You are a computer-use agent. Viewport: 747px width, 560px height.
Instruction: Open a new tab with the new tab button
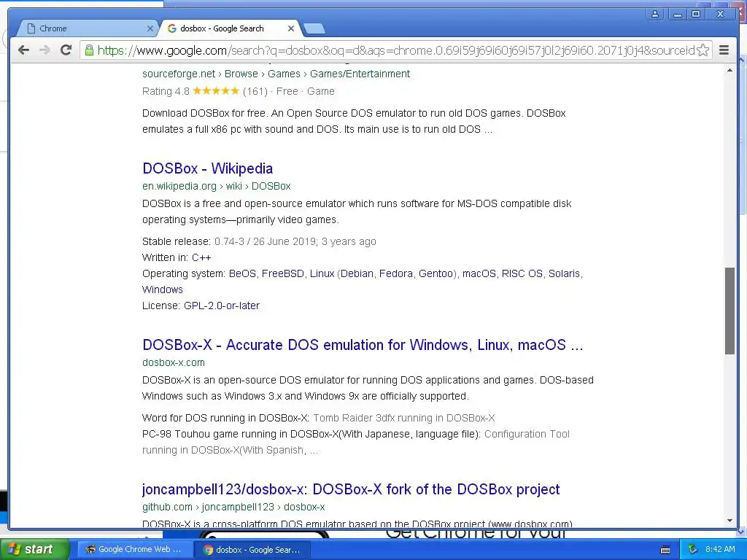pyautogui.click(x=314, y=29)
